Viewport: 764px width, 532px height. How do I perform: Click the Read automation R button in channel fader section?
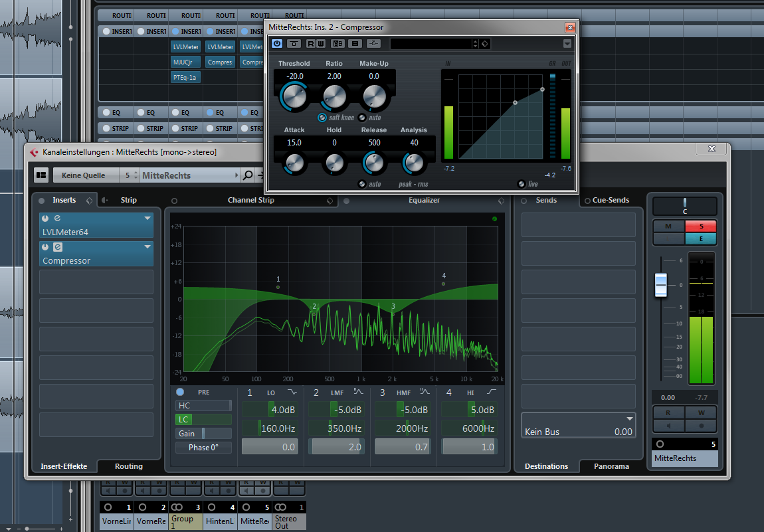(668, 412)
